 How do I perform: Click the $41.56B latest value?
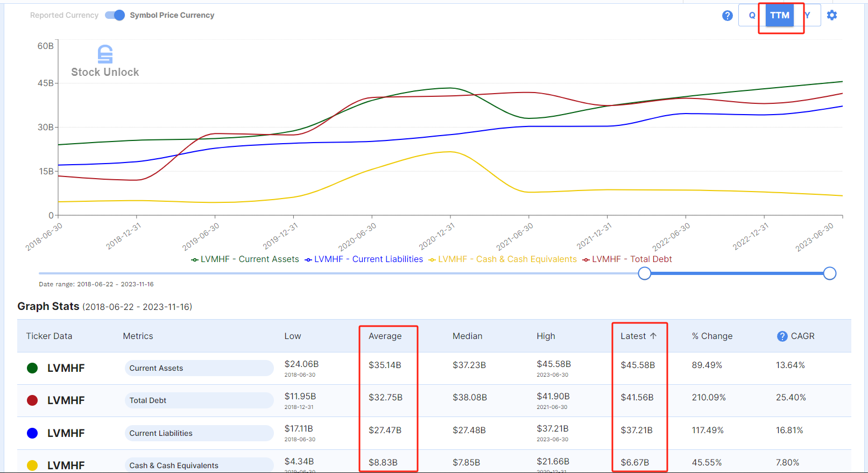point(637,397)
